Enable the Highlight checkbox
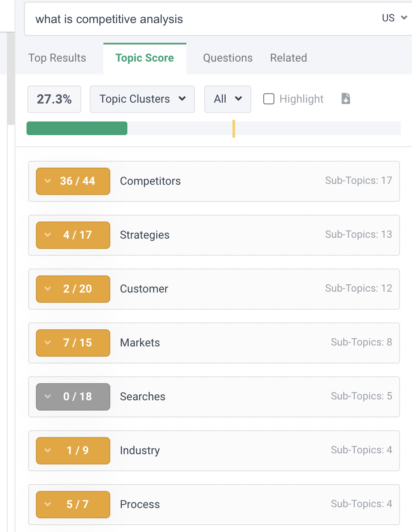 269,99
